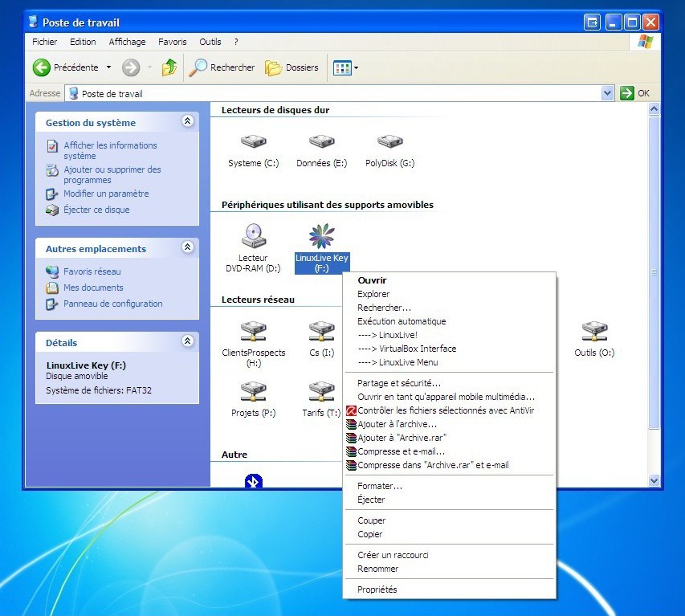Click the Éjecter ce disque sidebar icon

point(53,210)
